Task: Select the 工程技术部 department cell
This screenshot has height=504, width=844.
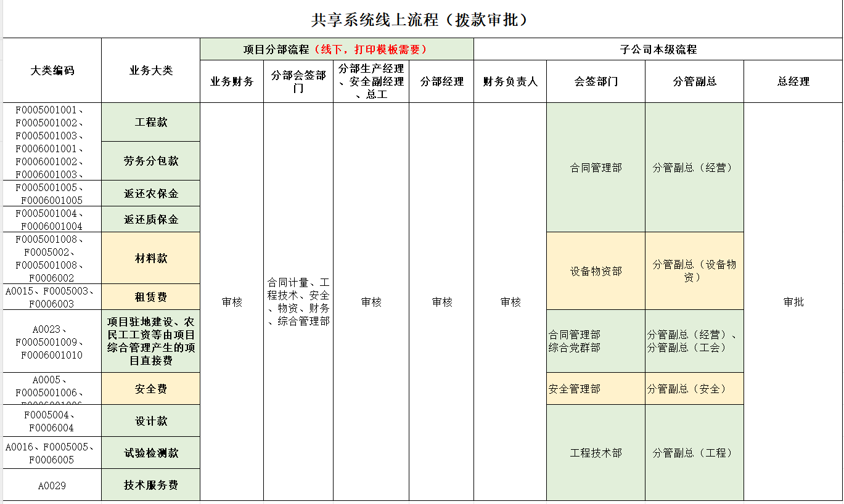Action: tap(596, 453)
